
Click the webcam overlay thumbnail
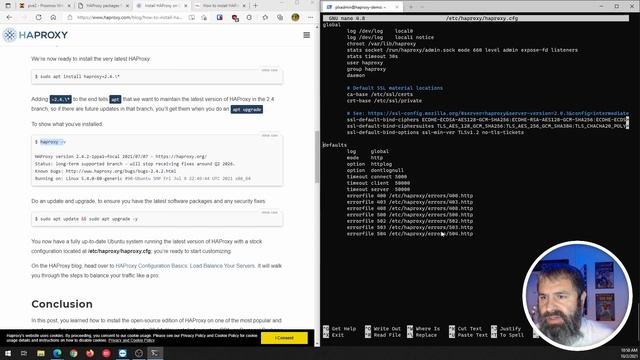click(x=577, y=296)
